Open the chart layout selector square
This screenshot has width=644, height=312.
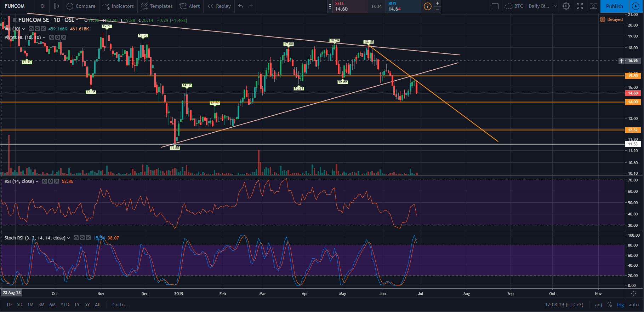[495, 6]
